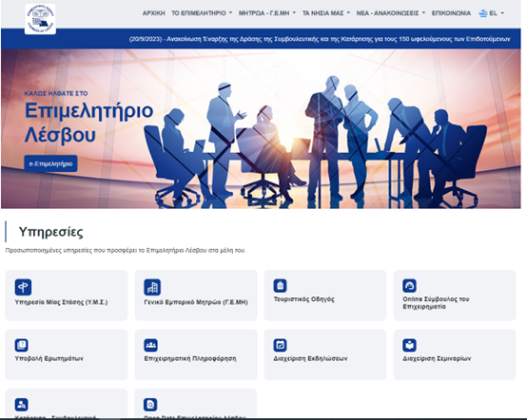Click the Online Σύμβουλος headset icon
The height and width of the screenshot is (420, 527).
[x=409, y=286]
